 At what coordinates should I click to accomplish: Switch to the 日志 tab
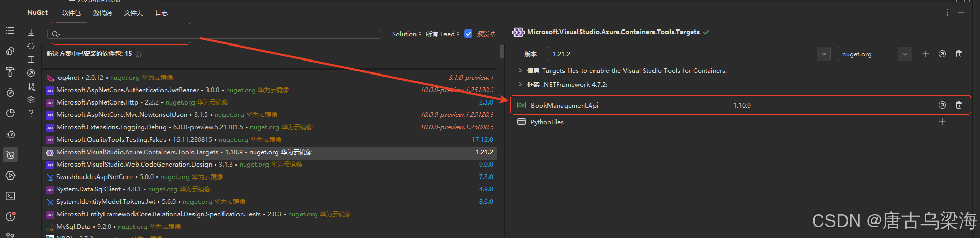tap(161, 12)
